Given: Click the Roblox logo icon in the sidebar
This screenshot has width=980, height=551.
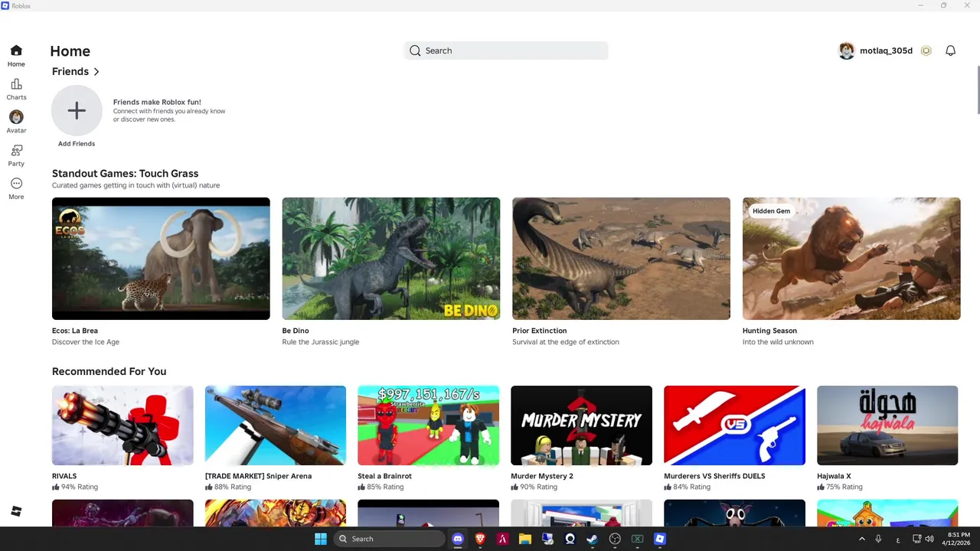Looking at the screenshot, I should point(16,511).
